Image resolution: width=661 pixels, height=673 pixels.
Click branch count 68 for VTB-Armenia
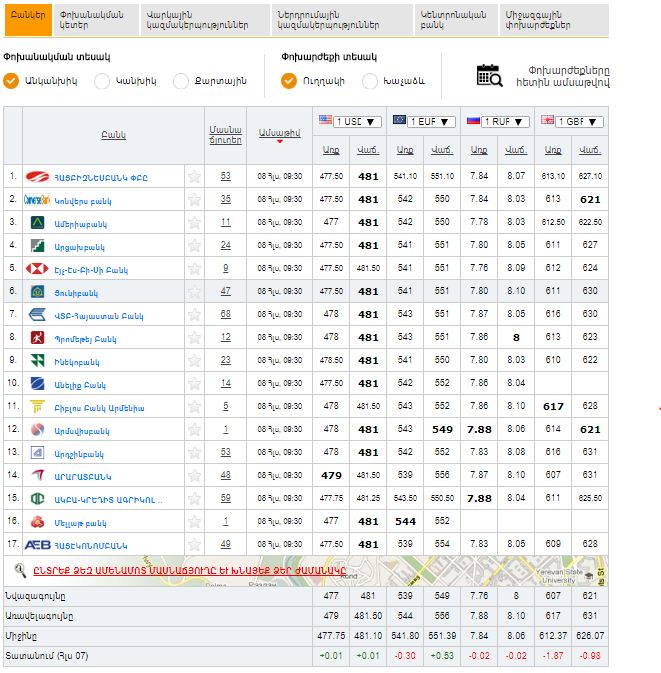225,314
